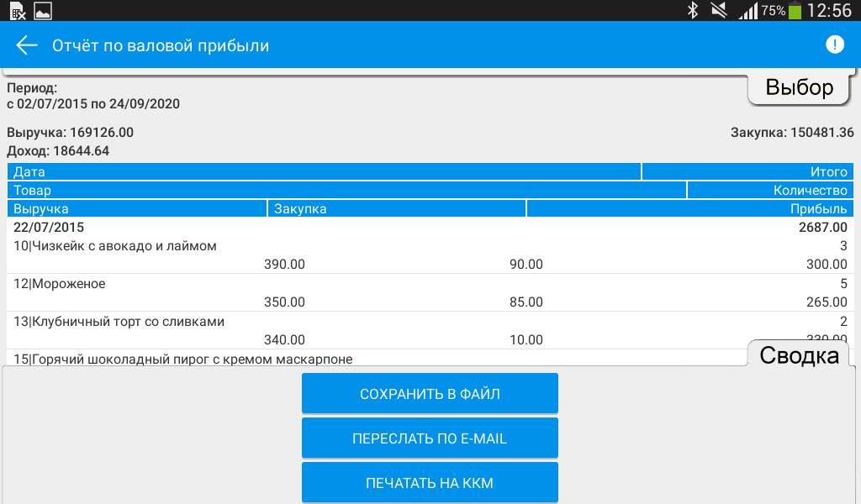
Task: Open the image notification icon
Action: (x=42, y=11)
